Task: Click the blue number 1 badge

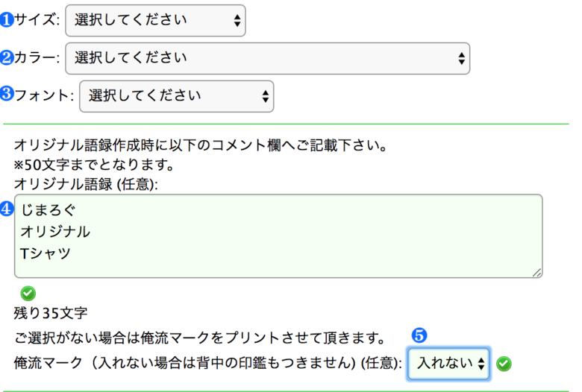Action: click(x=7, y=20)
